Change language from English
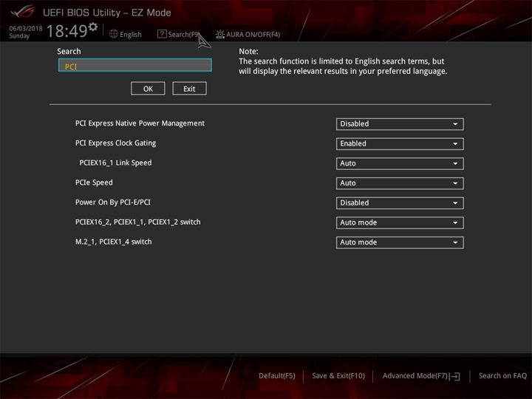Screen dimensions: 532x399 (126, 34)
